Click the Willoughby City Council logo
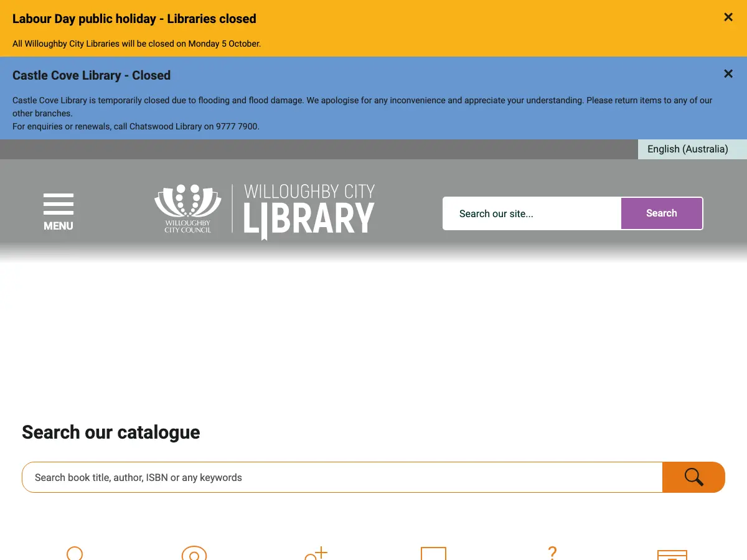This screenshot has width=747, height=560. coord(188,209)
